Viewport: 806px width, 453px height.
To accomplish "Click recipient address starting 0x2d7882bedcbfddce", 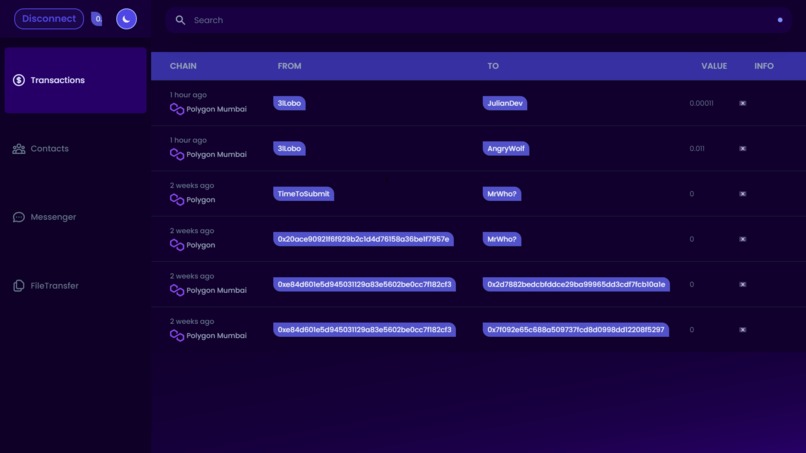I will [576, 284].
